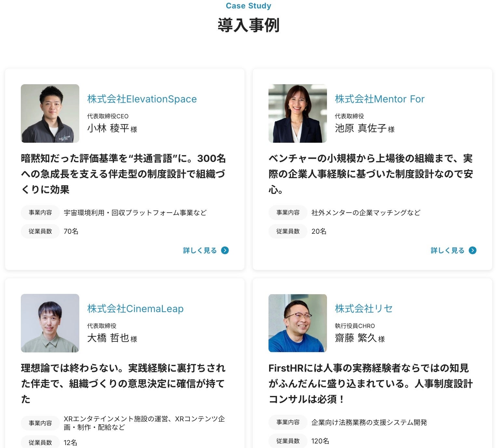Click 株式会社リセ company name

coord(364,309)
